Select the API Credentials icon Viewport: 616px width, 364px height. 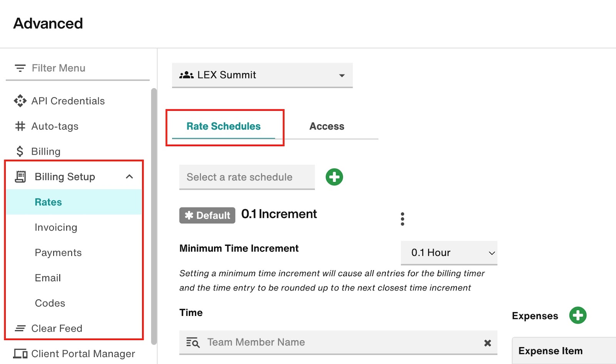click(x=19, y=101)
